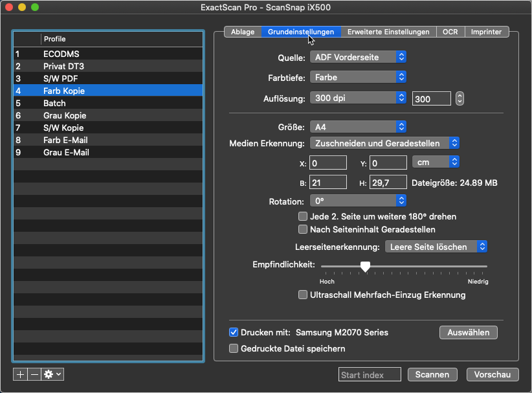Image resolution: width=532 pixels, height=393 pixels.
Task: Open the Quelle dropdown
Action: tap(358, 57)
